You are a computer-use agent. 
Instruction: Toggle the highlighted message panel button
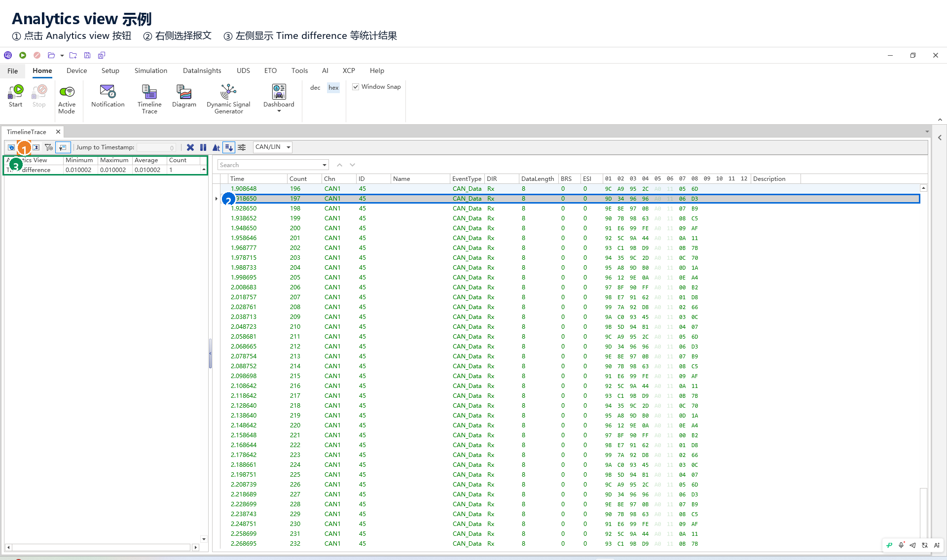(x=63, y=147)
